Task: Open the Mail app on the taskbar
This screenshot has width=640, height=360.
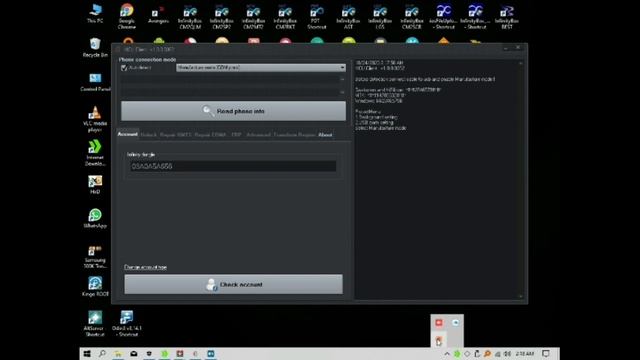Action: click(133, 354)
